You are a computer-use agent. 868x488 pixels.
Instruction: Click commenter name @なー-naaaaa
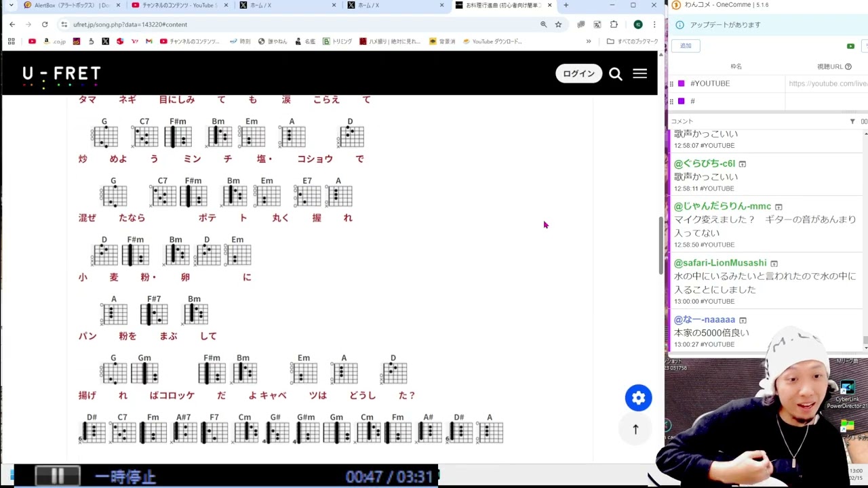pyautogui.click(x=705, y=319)
